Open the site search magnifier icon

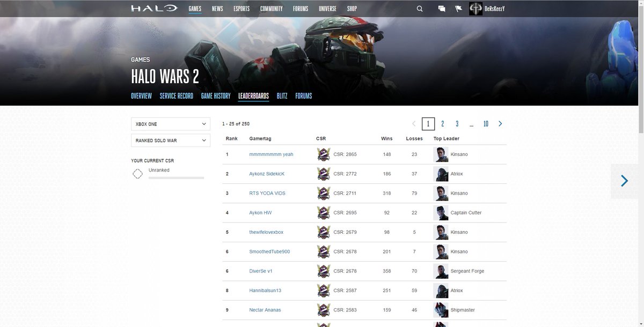click(x=420, y=9)
